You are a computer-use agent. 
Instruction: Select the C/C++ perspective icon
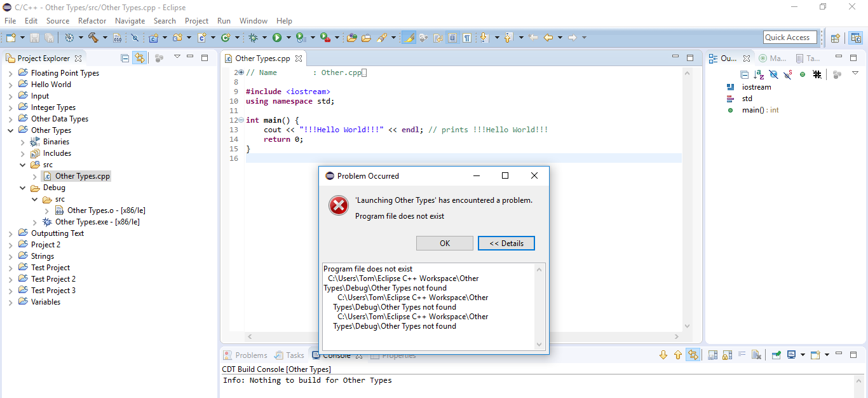[x=856, y=38]
